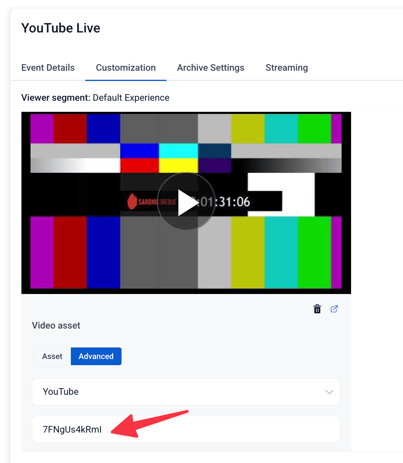Open the Archive Settings tab
The width and height of the screenshot is (403, 463).
[210, 68]
